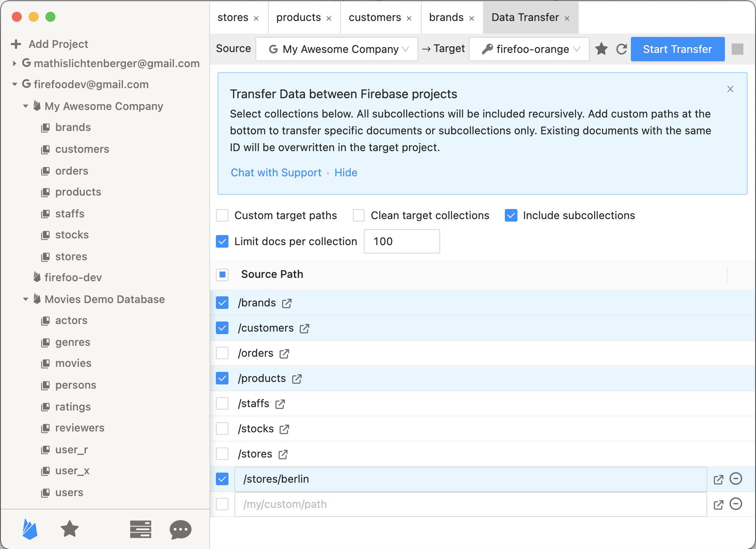Enable Custom target paths checkbox

pos(222,215)
